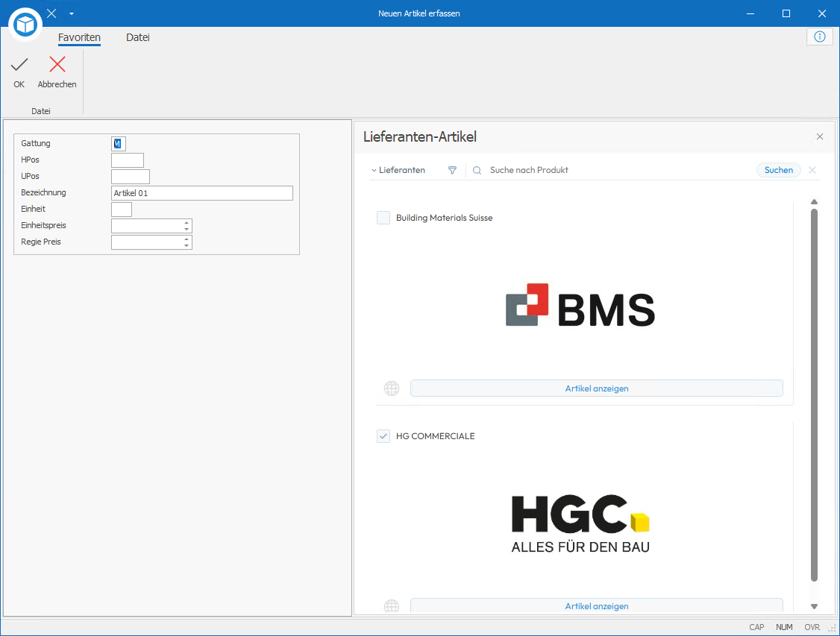Image resolution: width=840 pixels, height=636 pixels.
Task: Click the Lieferanten-Artikel panel heading
Action: [420, 136]
